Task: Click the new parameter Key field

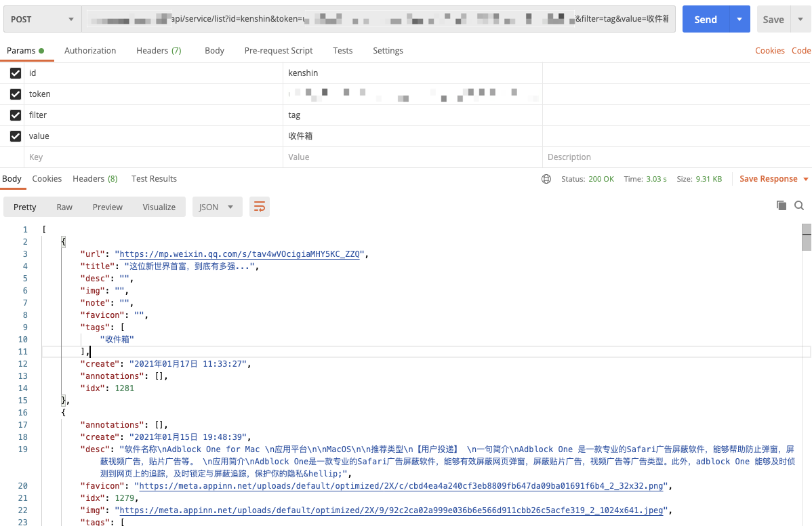Action: point(153,157)
